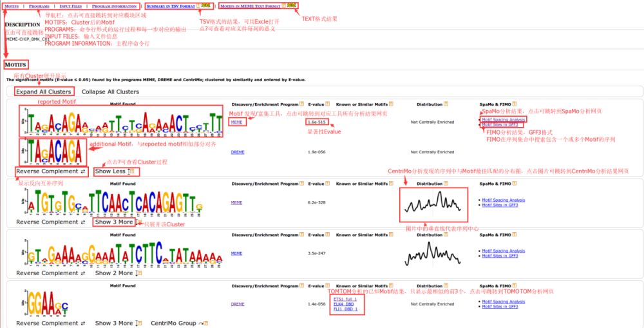Toggle Reverse Complement for the first motif cluster
644x328 pixels.
coord(51,171)
